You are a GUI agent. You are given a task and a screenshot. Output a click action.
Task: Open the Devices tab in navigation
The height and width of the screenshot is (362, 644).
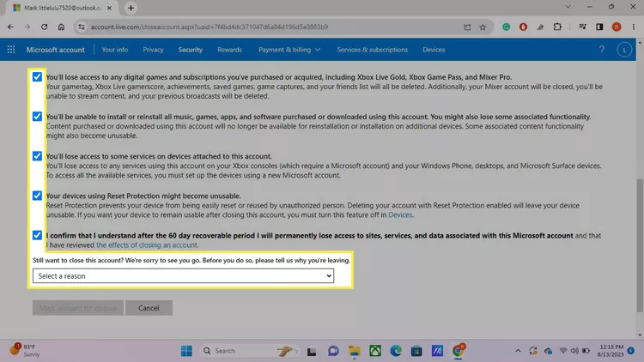(434, 50)
